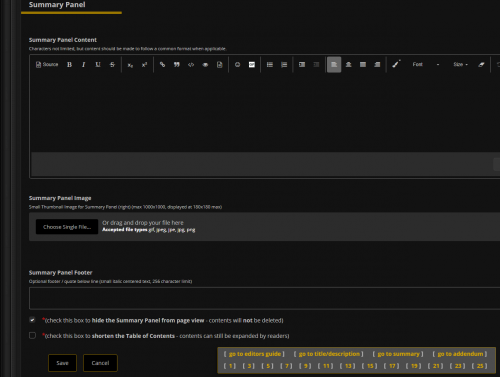Insert a block quote
The width and height of the screenshot is (500, 377).
[x=177, y=65]
